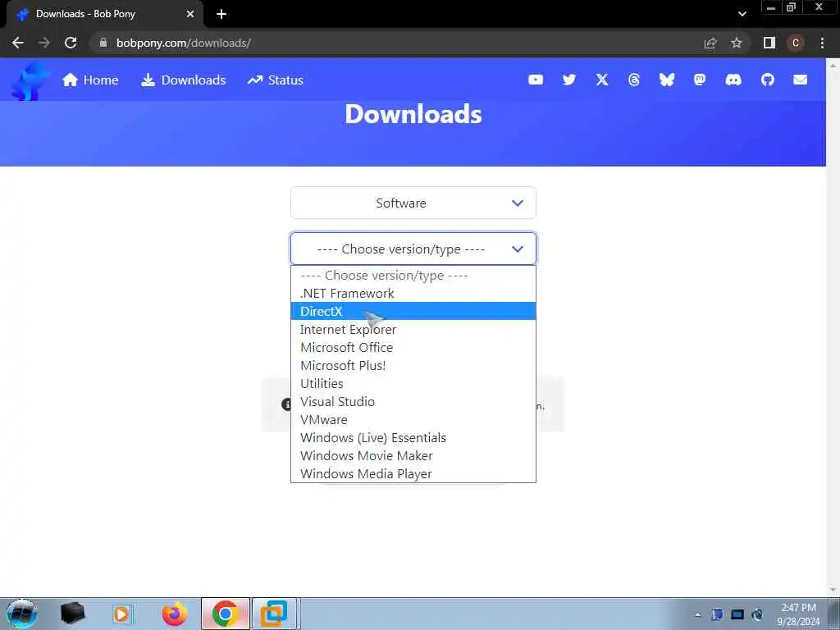
Task: Select VMware in the dropdown list
Action: coord(413,419)
